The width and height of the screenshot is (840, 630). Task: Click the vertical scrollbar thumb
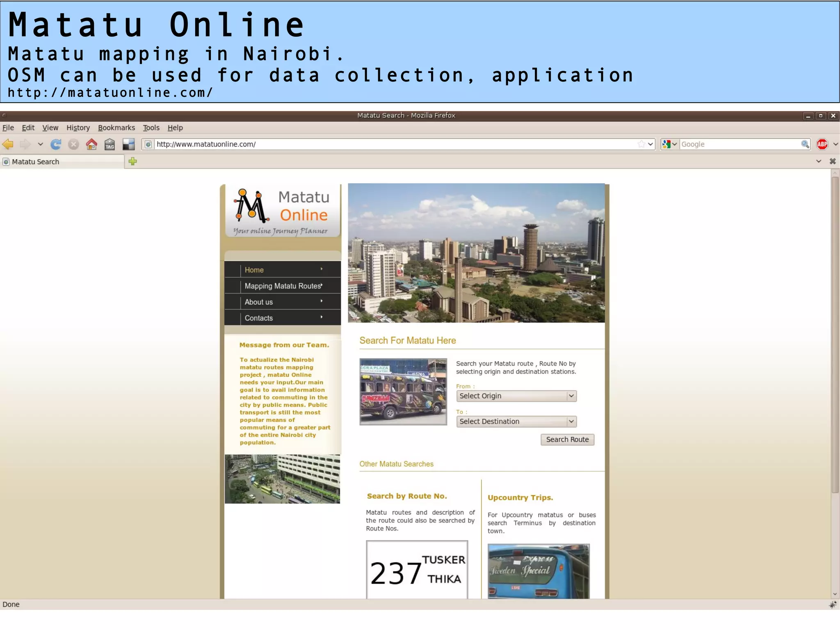click(835, 334)
